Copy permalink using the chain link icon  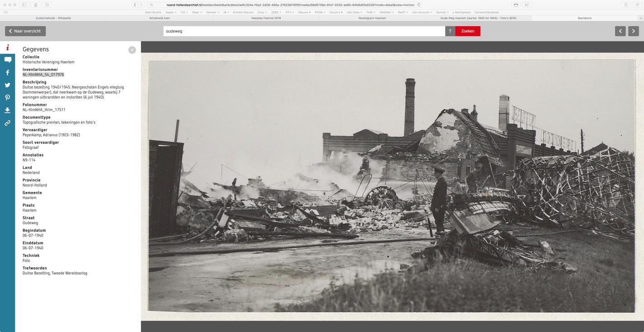pos(8,123)
